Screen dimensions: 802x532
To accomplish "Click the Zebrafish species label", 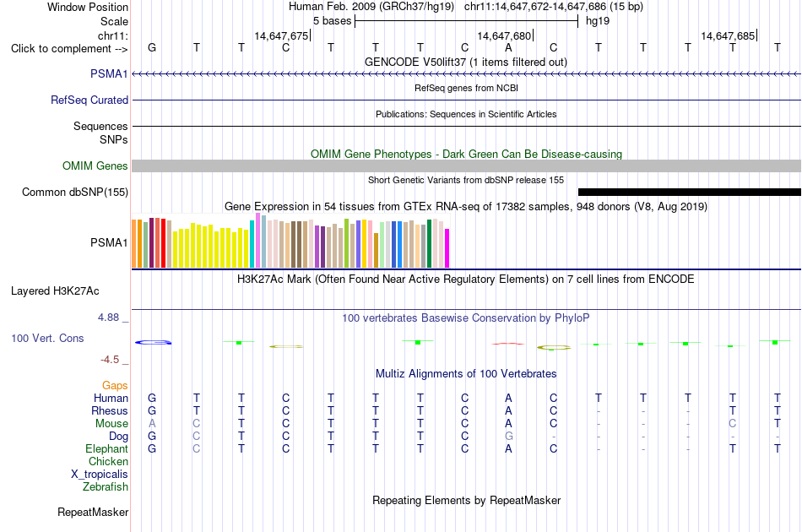I will (106, 487).
